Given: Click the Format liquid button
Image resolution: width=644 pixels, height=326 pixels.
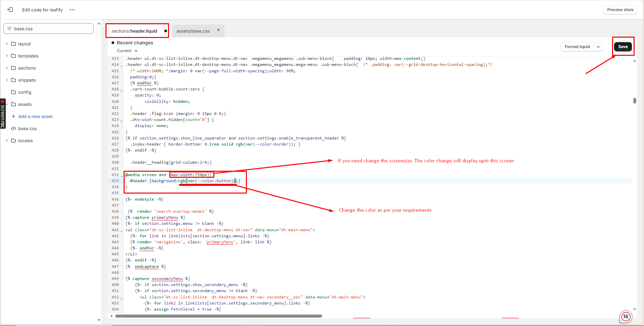Looking at the screenshot, I should pyautogui.click(x=577, y=47).
